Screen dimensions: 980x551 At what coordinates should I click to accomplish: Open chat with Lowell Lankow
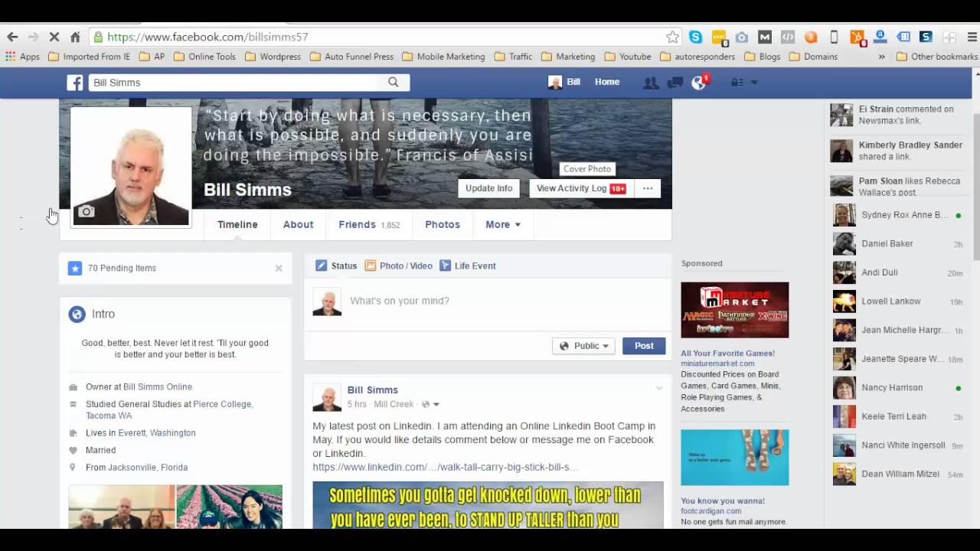(897, 302)
